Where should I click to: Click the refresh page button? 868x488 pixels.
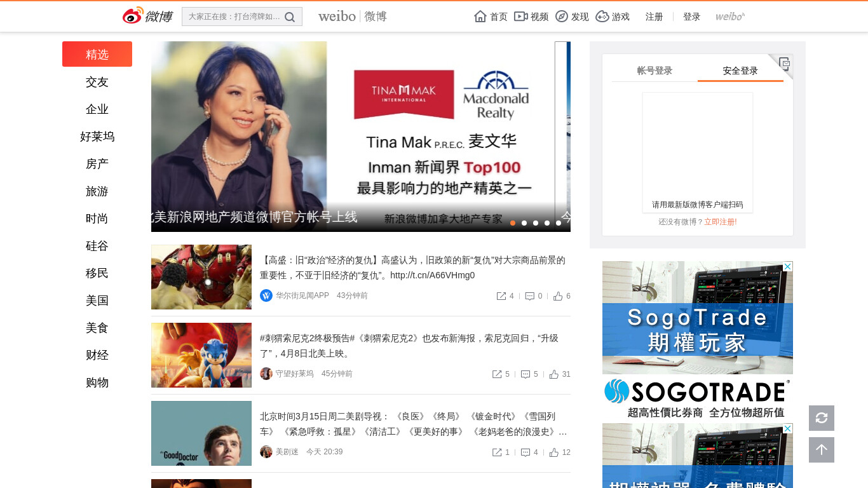(822, 418)
